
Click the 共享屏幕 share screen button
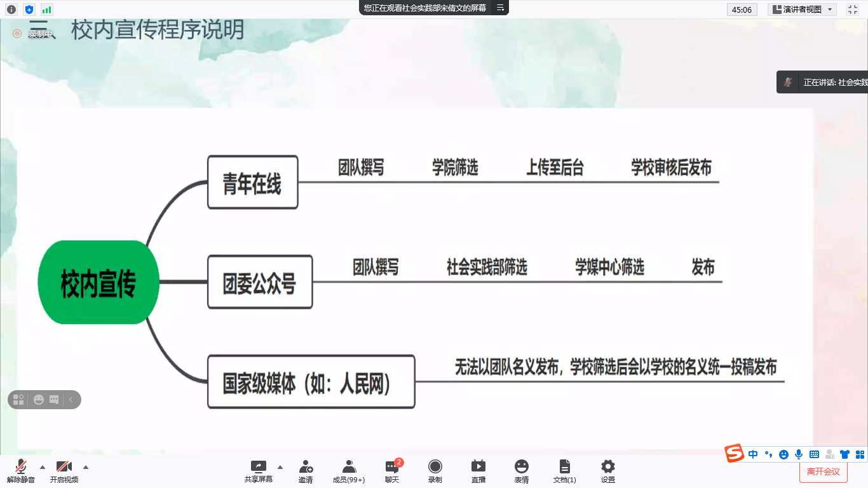[259, 471]
